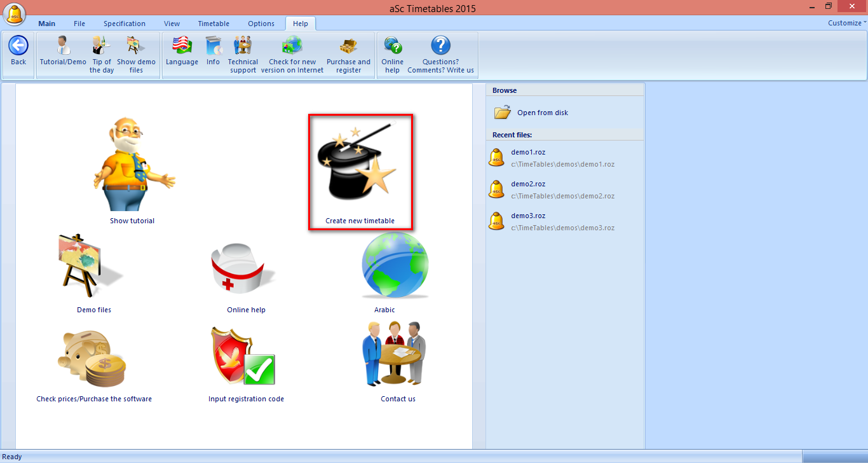Click the Arabic text label
The height and width of the screenshot is (463, 868).
click(x=384, y=310)
